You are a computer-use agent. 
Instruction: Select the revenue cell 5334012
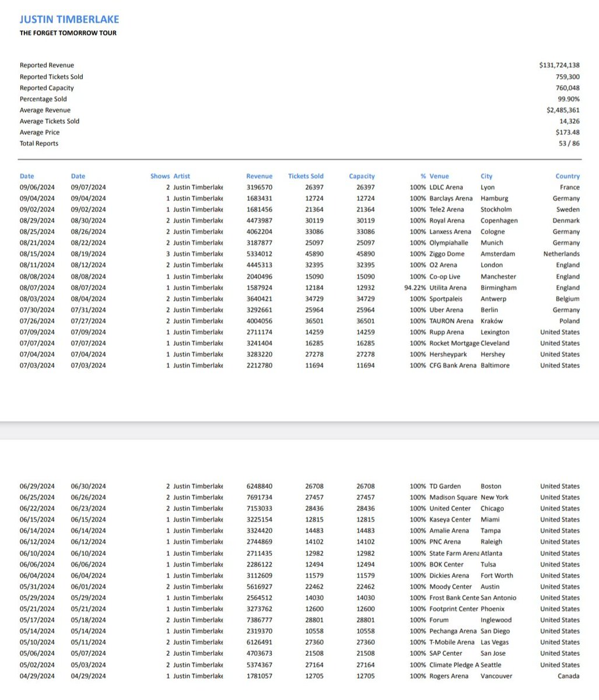(x=259, y=254)
